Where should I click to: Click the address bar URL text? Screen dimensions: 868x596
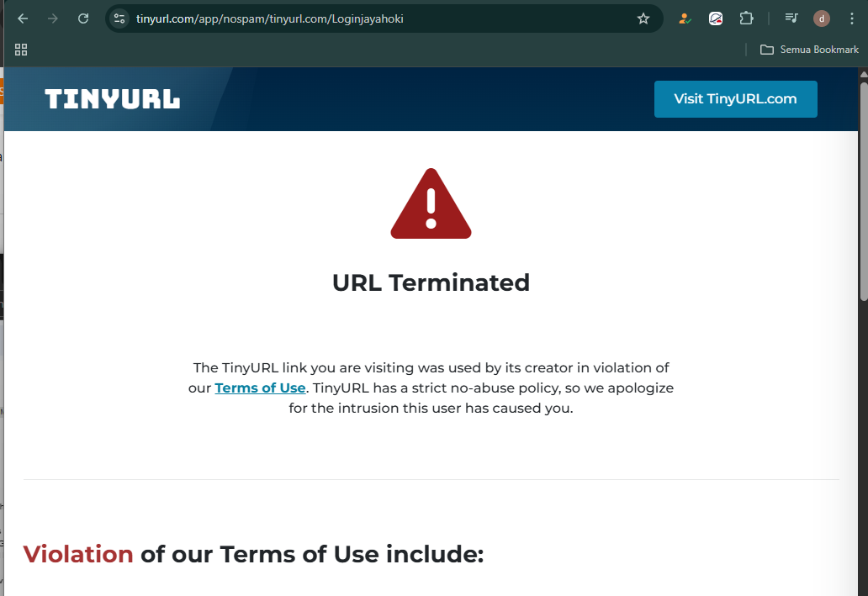point(270,18)
